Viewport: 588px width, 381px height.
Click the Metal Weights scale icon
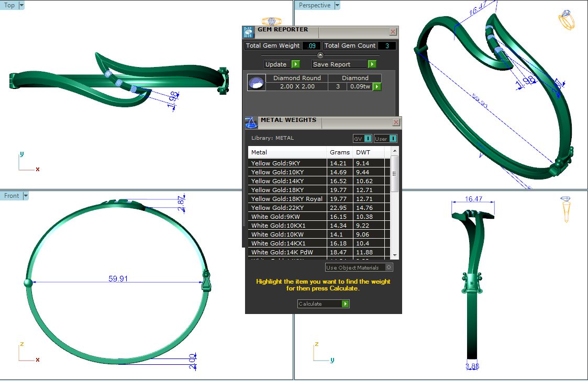pos(251,122)
